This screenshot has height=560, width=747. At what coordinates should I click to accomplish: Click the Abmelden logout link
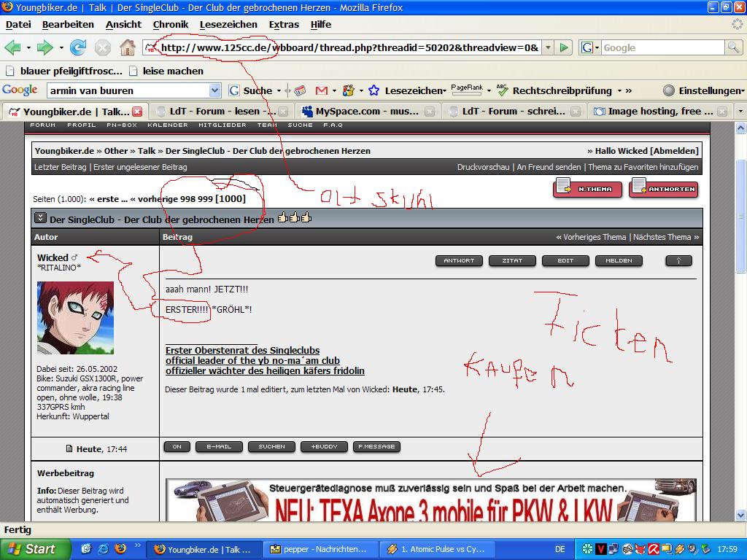click(x=674, y=151)
